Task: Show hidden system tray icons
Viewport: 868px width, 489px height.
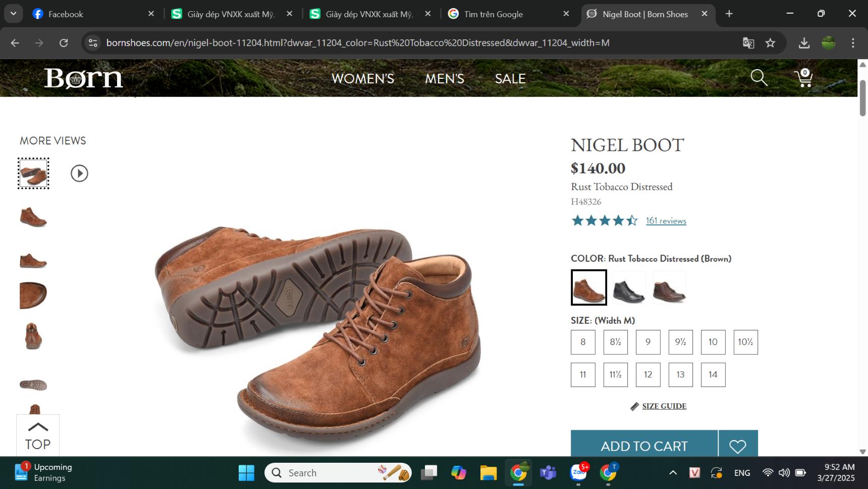Action: (673, 473)
